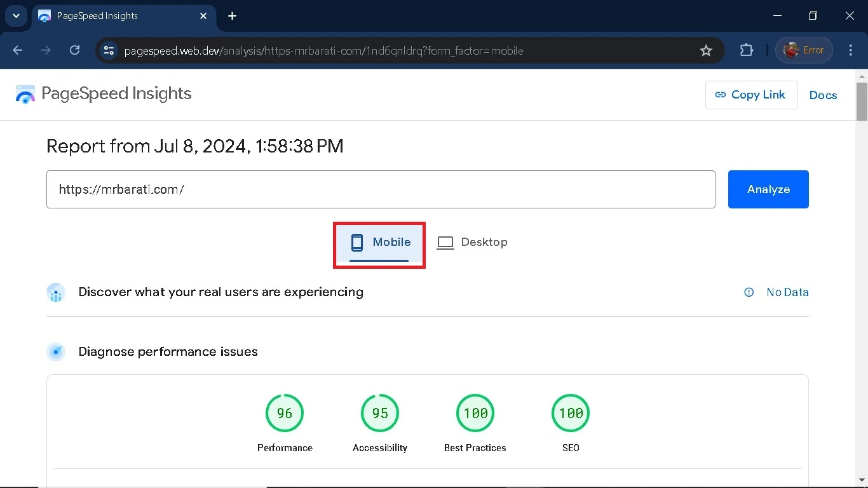This screenshot has width=868, height=488.
Task: Open the Docs link
Action: point(823,95)
